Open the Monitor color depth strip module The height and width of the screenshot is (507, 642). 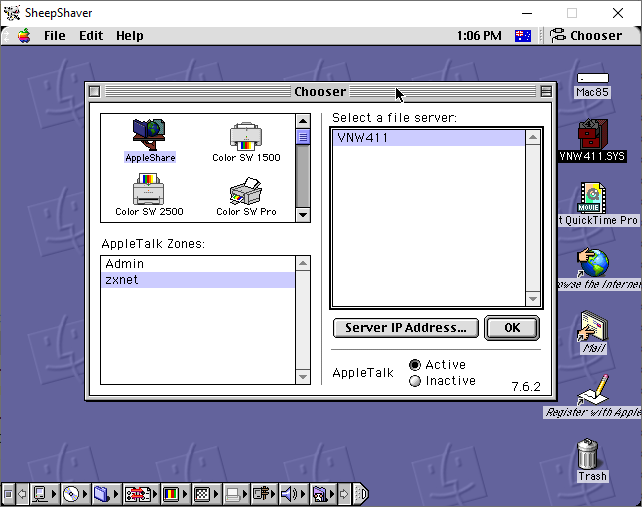click(x=175, y=494)
